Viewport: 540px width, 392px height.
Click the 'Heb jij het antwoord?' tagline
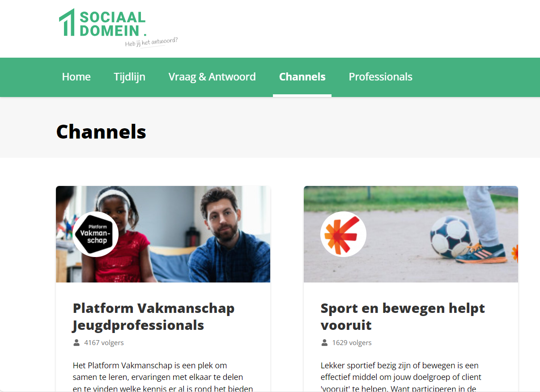pyautogui.click(x=152, y=42)
